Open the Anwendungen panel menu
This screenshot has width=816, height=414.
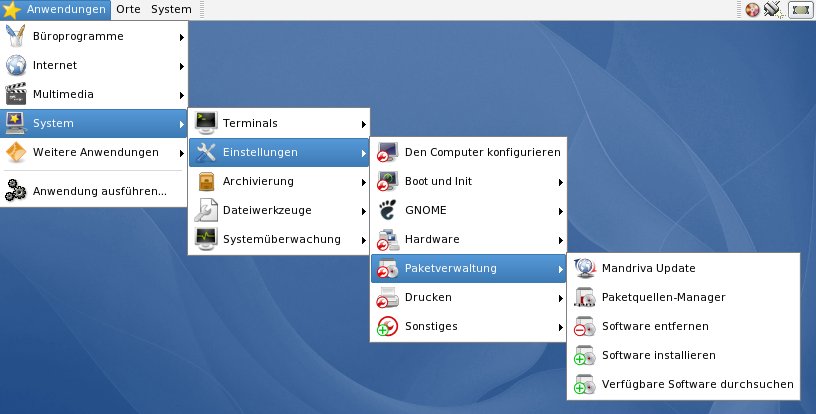[x=55, y=9]
